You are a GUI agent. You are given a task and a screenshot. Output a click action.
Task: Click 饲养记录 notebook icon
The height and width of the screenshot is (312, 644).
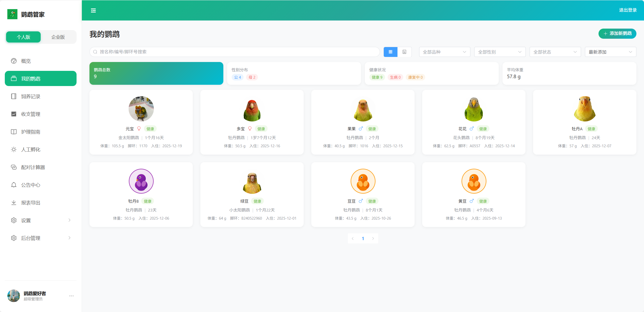tap(14, 96)
